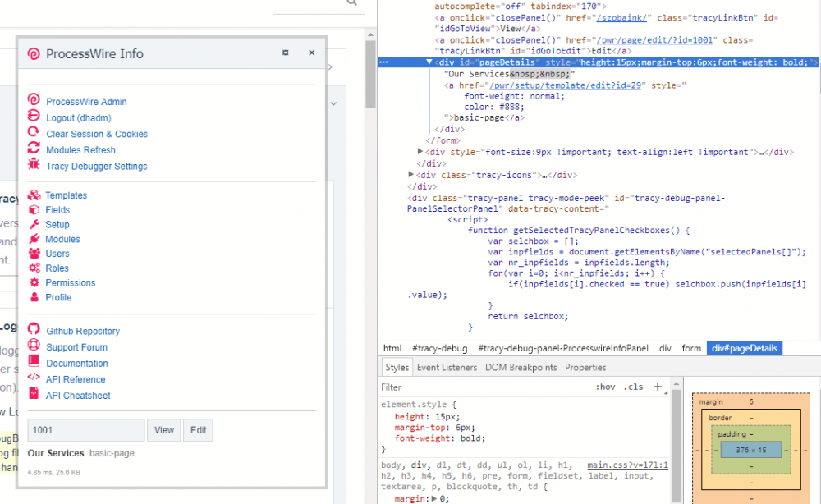Screen dimensions: 821x504
Task: Click the Github Repository icon
Action: (x=34, y=331)
